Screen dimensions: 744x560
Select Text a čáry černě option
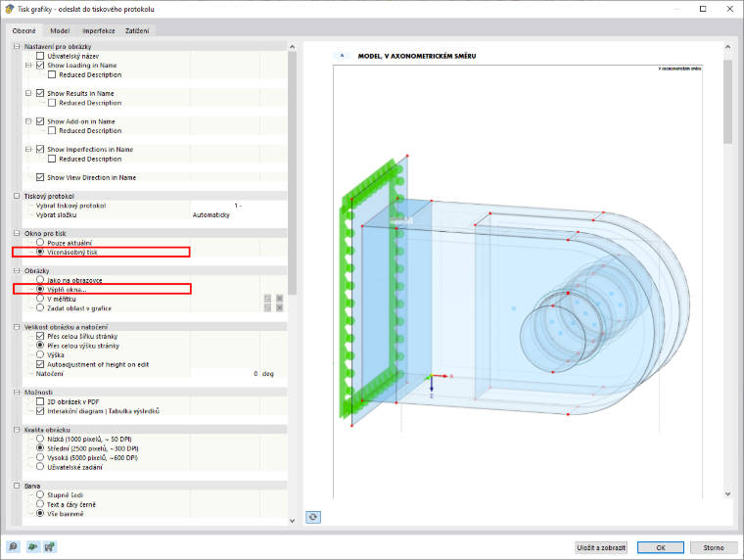point(40,504)
